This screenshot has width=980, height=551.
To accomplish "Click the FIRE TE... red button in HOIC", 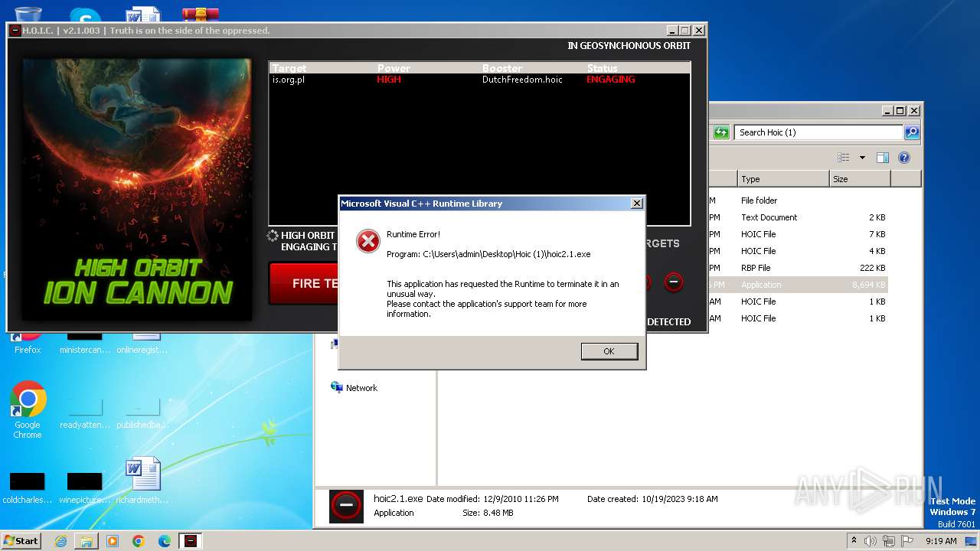I will (x=304, y=283).
